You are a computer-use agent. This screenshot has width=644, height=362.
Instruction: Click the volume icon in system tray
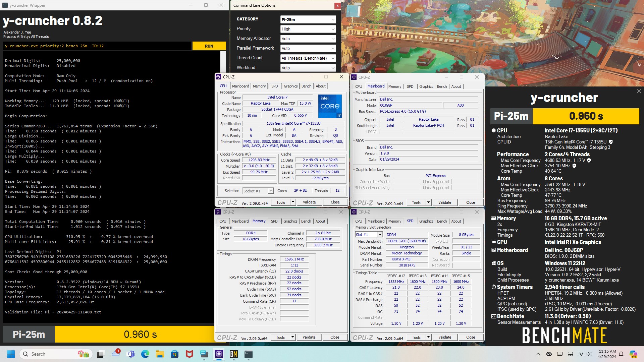(589, 354)
